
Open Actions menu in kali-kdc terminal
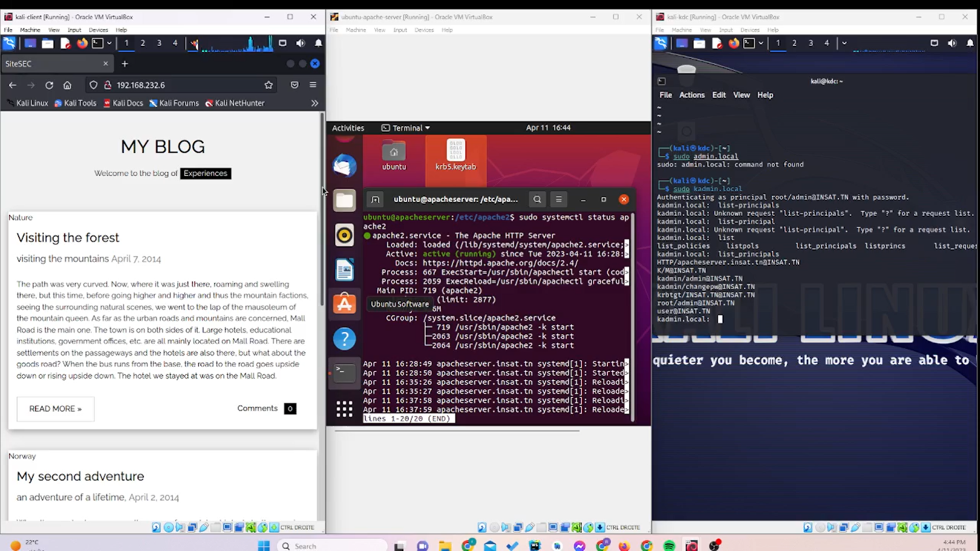692,95
